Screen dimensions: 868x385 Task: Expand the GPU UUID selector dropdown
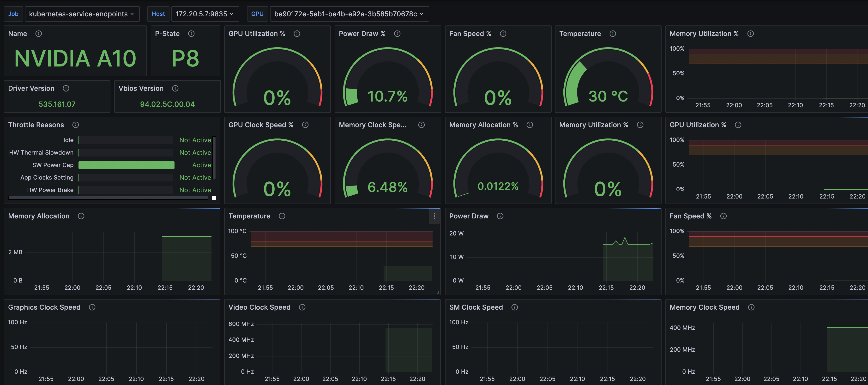point(349,14)
